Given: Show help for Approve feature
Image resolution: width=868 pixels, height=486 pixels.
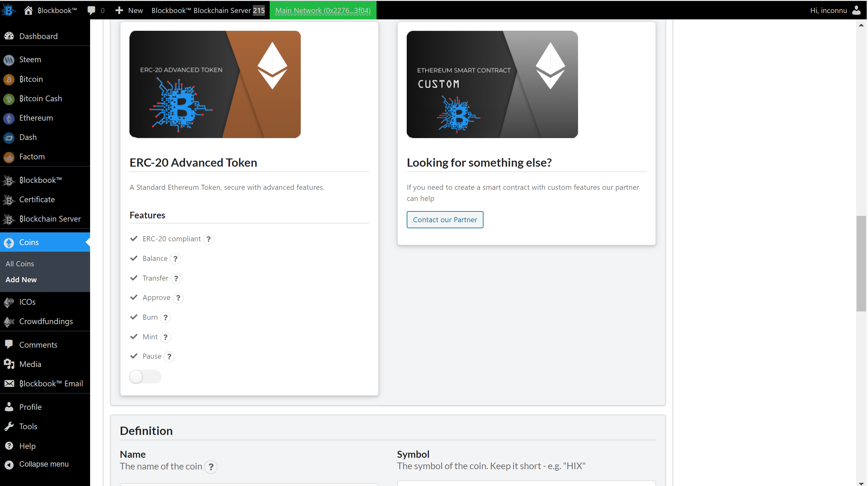Looking at the screenshot, I should [x=178, y=298].
